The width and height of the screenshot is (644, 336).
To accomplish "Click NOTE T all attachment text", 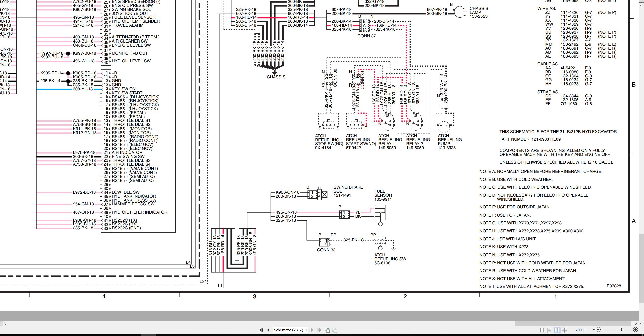I will (x=532, y=286).
